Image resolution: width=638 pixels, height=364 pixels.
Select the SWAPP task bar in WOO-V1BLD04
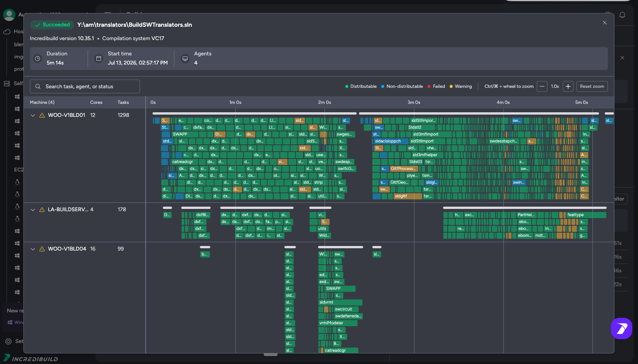(340, 289)
